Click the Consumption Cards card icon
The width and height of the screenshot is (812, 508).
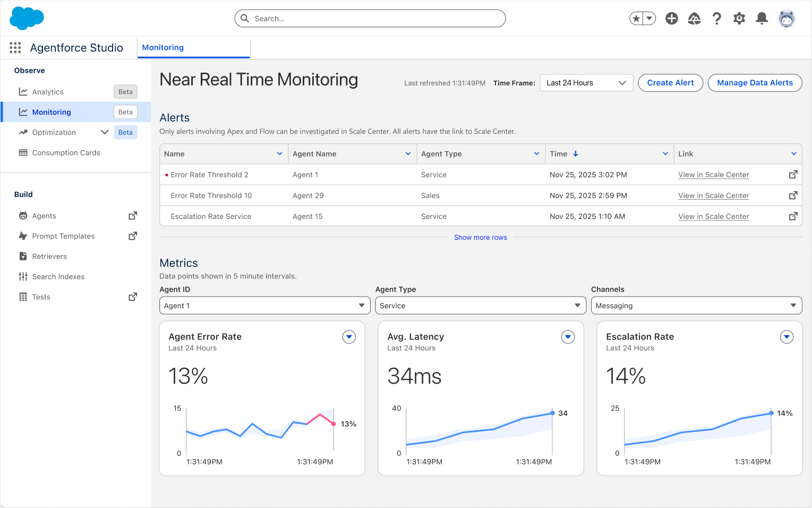[x=23, y=153]
